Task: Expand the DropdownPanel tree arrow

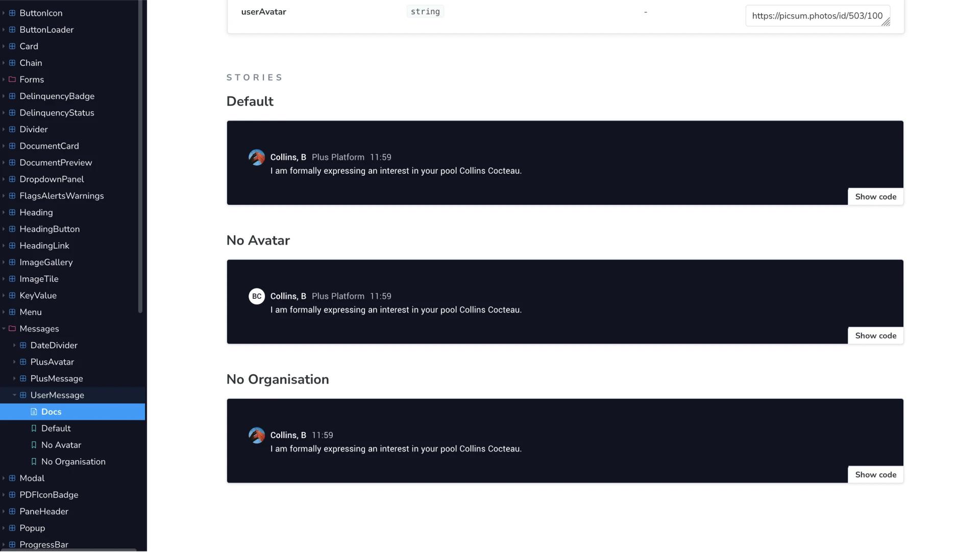Action: (4, 179)
